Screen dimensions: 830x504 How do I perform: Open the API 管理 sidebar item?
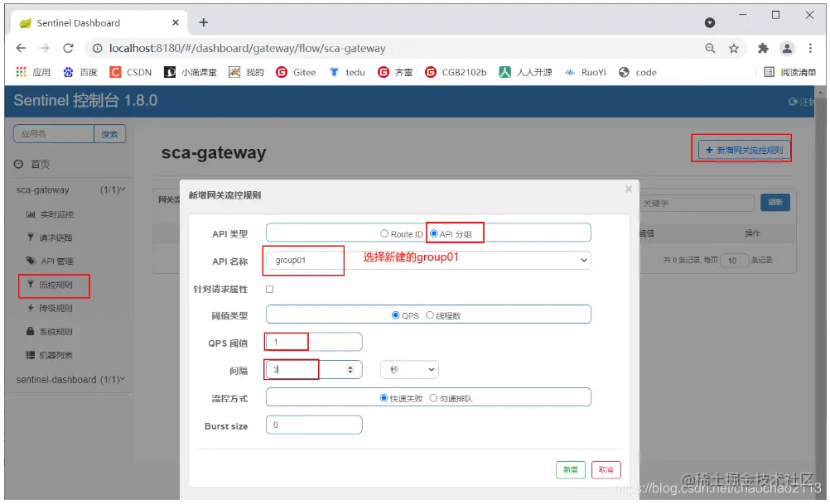[50, 261]
